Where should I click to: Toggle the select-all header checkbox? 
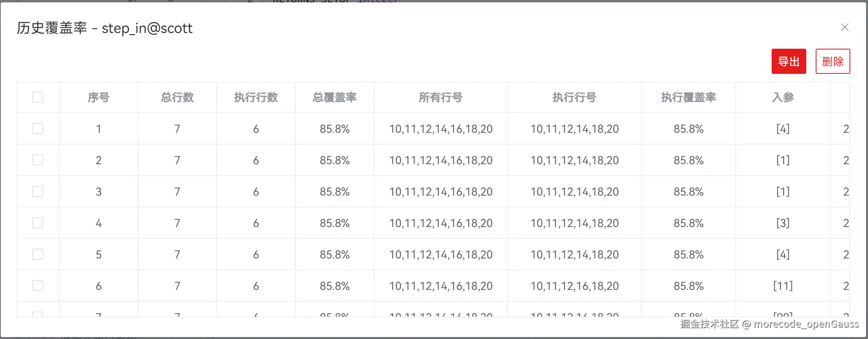[x=38, y=97]
